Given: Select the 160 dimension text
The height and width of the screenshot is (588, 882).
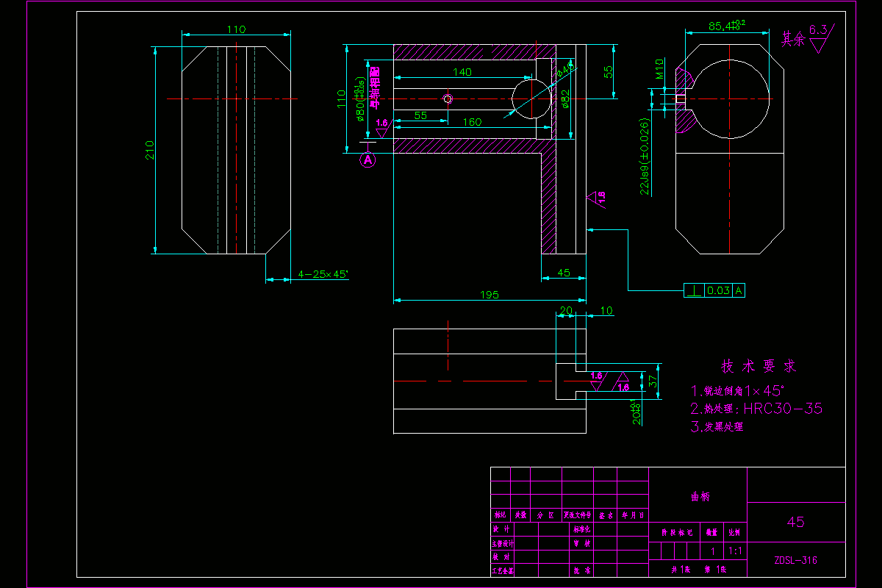Looking at the screenshot, I should pos(471,122).
